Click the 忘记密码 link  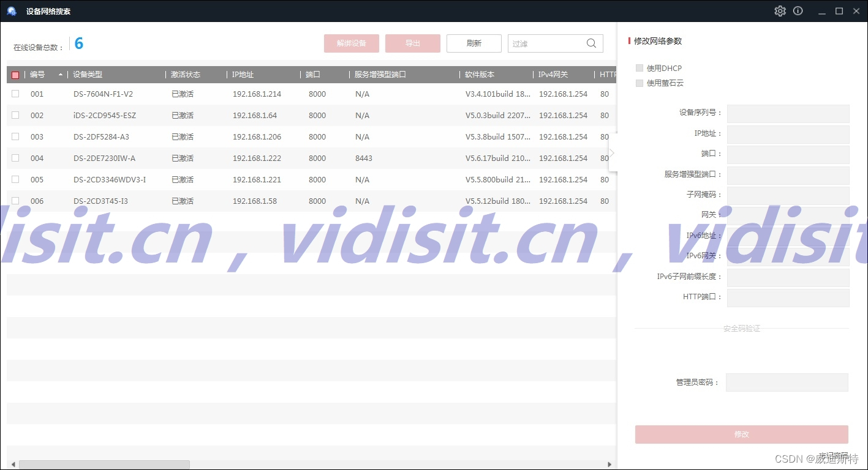click(x=833, y=456)
